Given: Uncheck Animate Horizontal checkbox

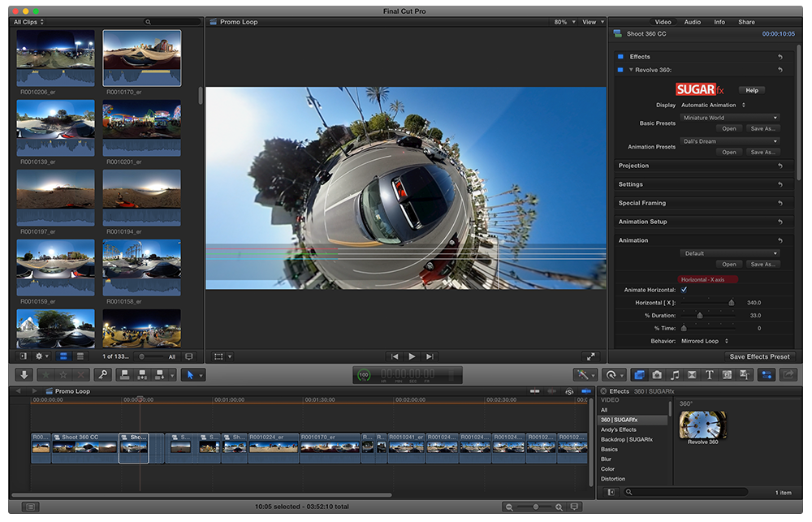Looking at the screenshot, I should click(684, 290).
